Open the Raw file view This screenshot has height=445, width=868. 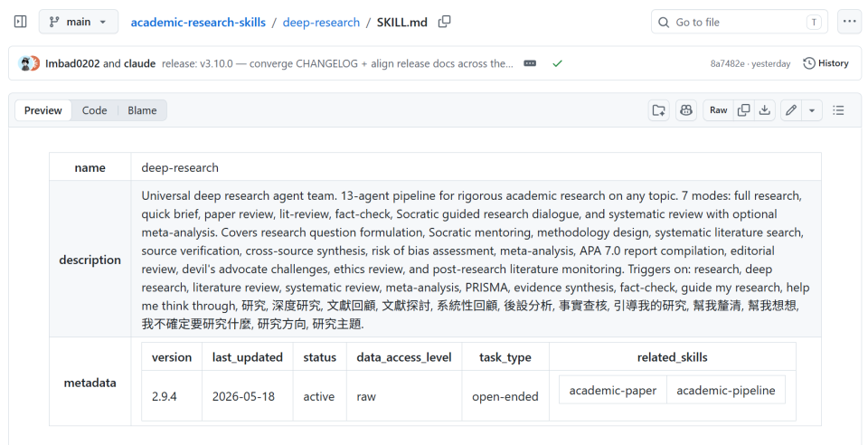point(718,110)
